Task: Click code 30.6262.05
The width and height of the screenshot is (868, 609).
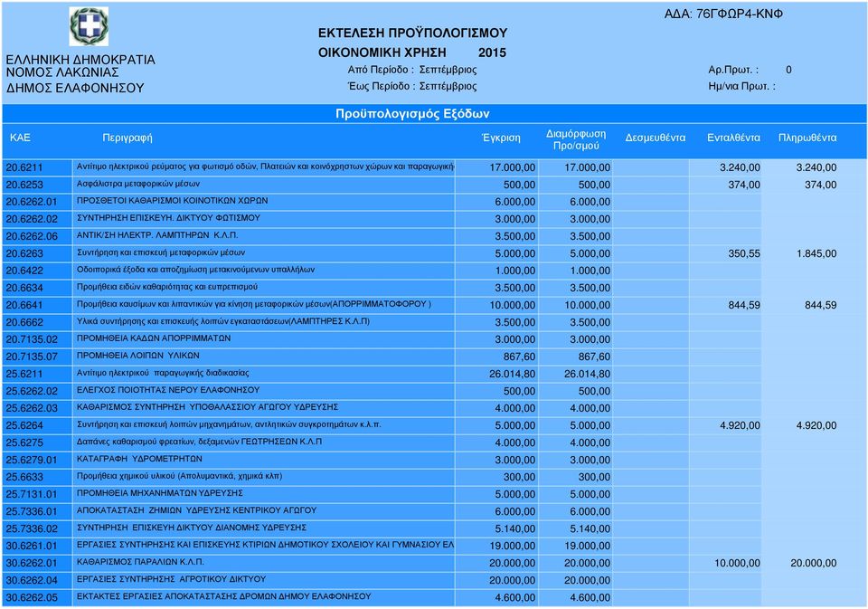Action: [x=32, y=598]
